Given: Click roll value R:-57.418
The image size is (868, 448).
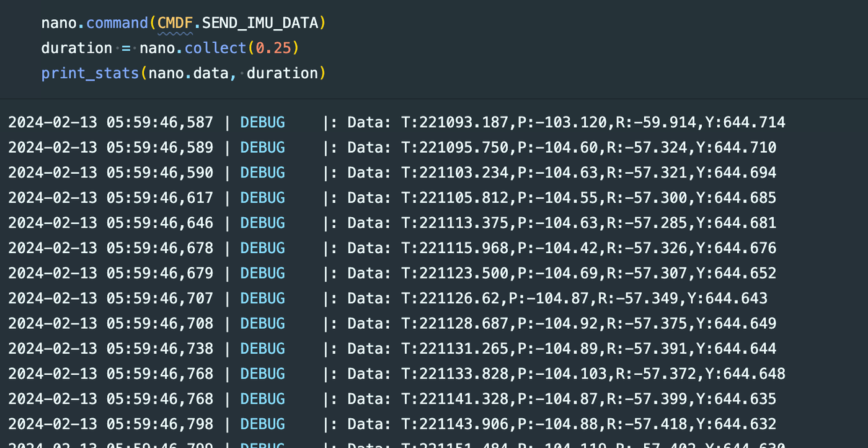Looking at the screenshot, I should (647, 424).
